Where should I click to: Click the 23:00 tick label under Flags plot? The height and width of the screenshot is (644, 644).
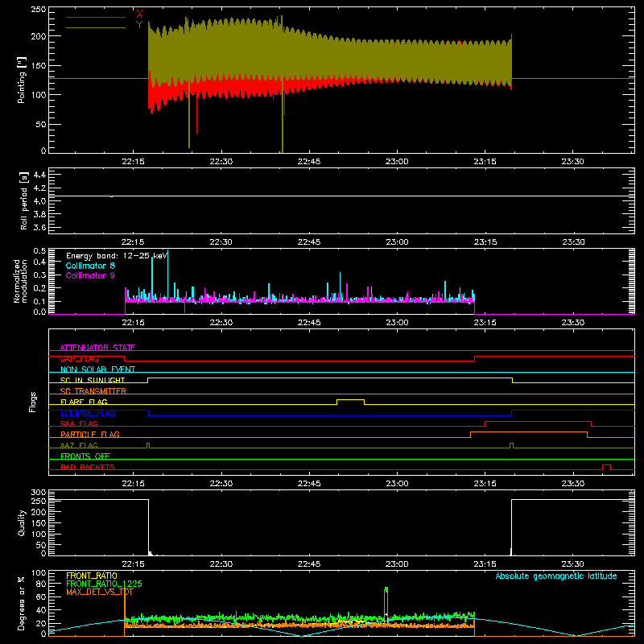397,484
